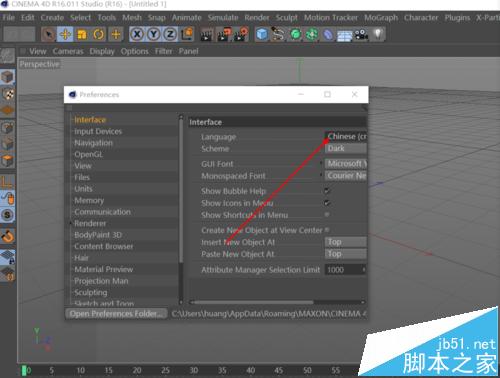Screen dimensions: 500x378
Task: Open the Monospaced Font dropdown
Action: point(346,176)
